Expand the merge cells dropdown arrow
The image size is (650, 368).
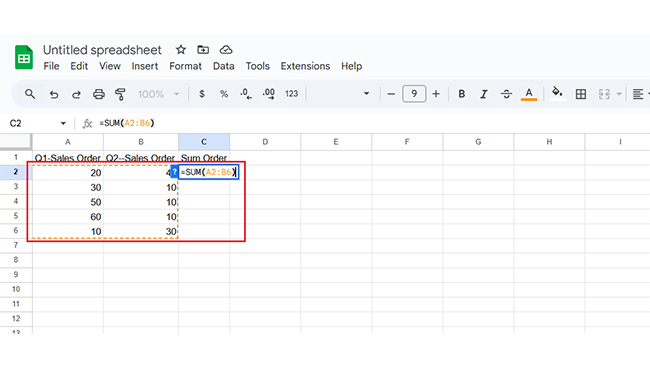click(x=619, y=94)
